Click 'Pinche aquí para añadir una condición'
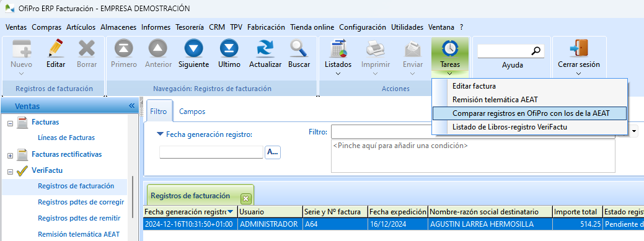Viewport: 644px width, 241px height. [400, 146]
